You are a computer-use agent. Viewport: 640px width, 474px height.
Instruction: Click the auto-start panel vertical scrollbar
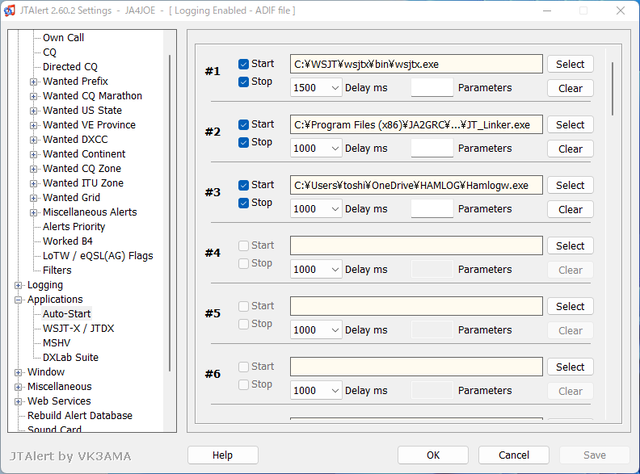[x=612, y=89]
